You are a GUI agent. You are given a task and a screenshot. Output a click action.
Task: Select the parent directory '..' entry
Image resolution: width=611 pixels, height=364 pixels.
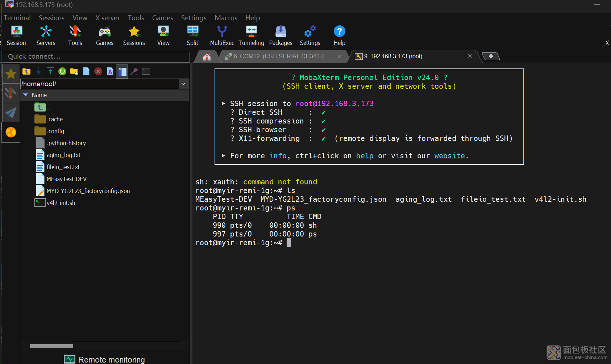[42, 107]
